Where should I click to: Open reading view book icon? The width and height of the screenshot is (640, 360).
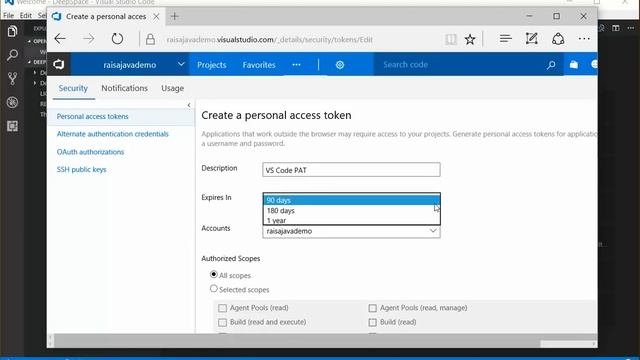pyautogui.click(x=451, y=39)
